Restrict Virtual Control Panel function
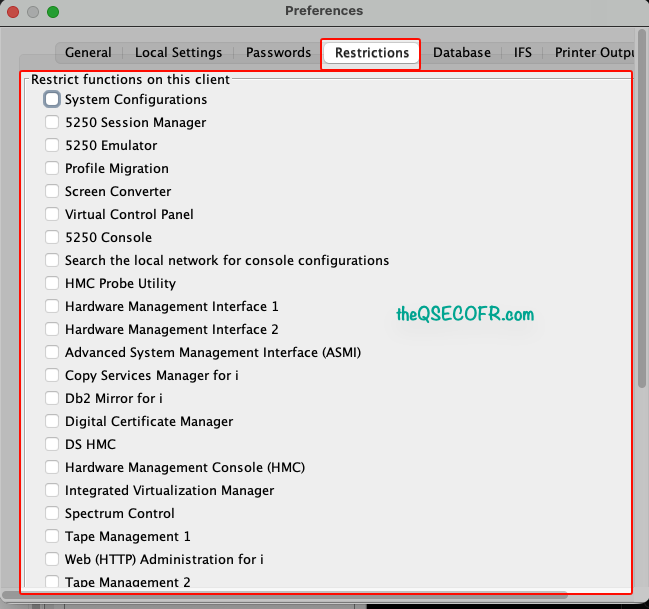 [52, 214]
